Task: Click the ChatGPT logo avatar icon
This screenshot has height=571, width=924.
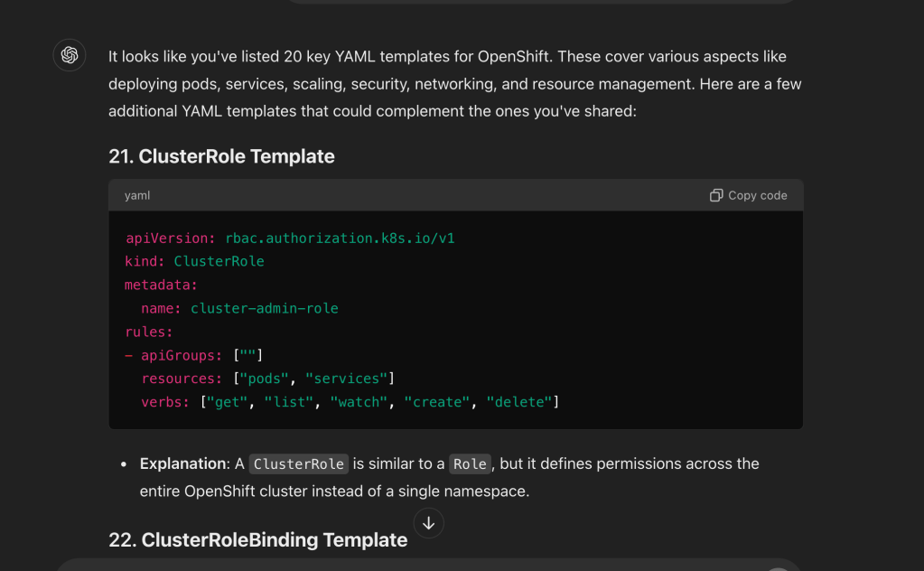Action: (x=70, y=55)
